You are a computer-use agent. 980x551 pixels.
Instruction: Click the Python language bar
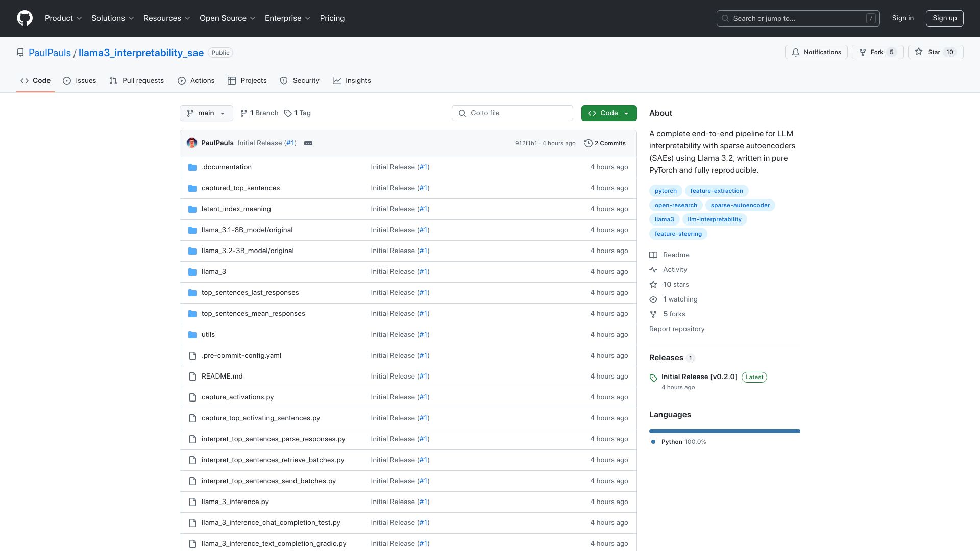[725, 431]
